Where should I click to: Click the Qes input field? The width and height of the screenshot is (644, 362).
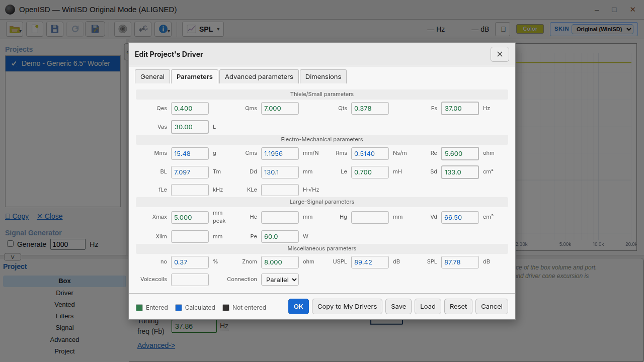point(190,108)
